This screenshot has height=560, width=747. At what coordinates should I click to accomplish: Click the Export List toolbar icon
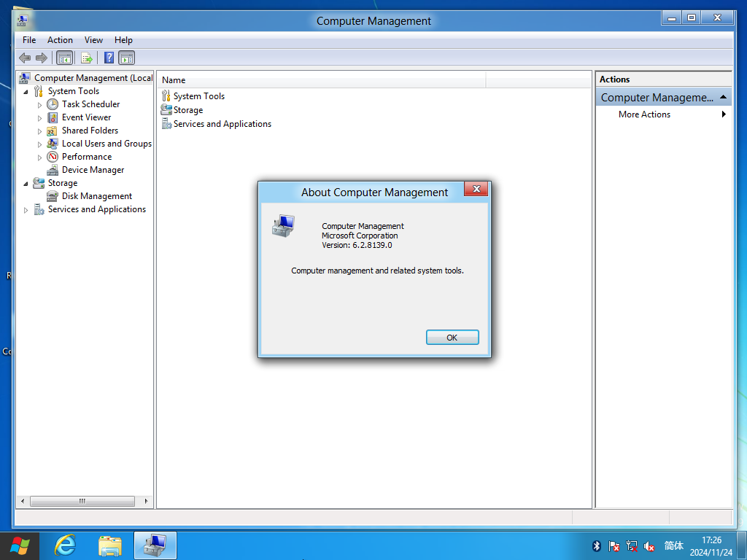pos(87,58)
